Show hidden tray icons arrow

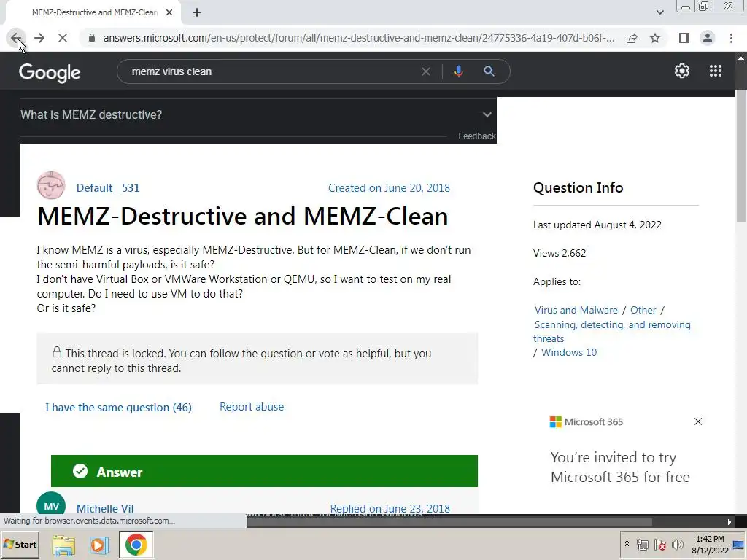[x=627, y=544]
